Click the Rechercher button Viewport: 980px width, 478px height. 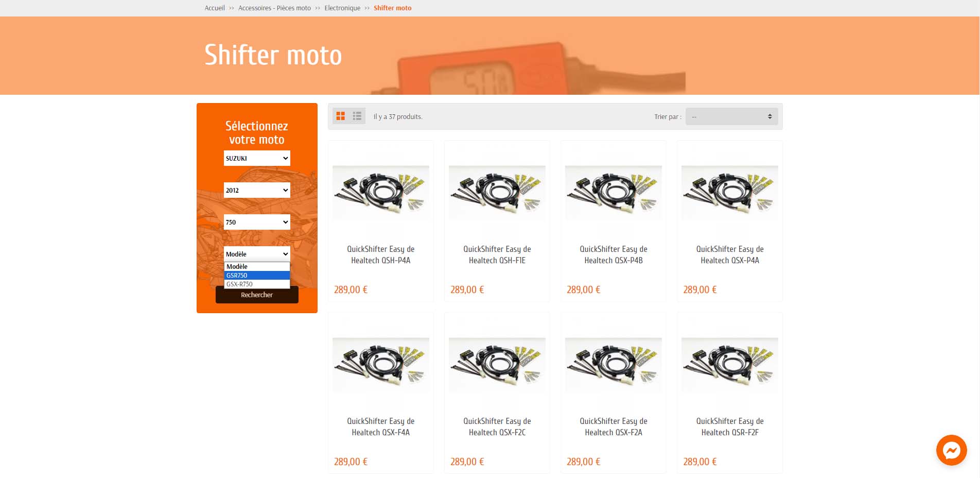(x=257, y=295)
